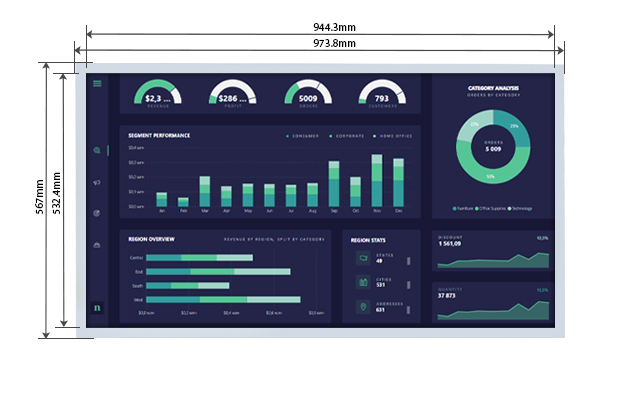The width and height of the screenshot is (640, 401).
Task: Toggle the Consumer legend series
Action: coord(303,135)
